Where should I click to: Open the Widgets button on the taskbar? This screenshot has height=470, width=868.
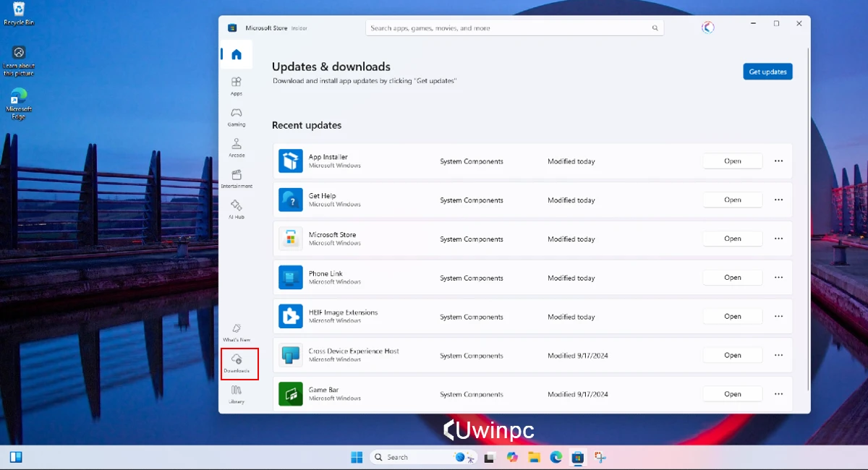pos(16,457)
